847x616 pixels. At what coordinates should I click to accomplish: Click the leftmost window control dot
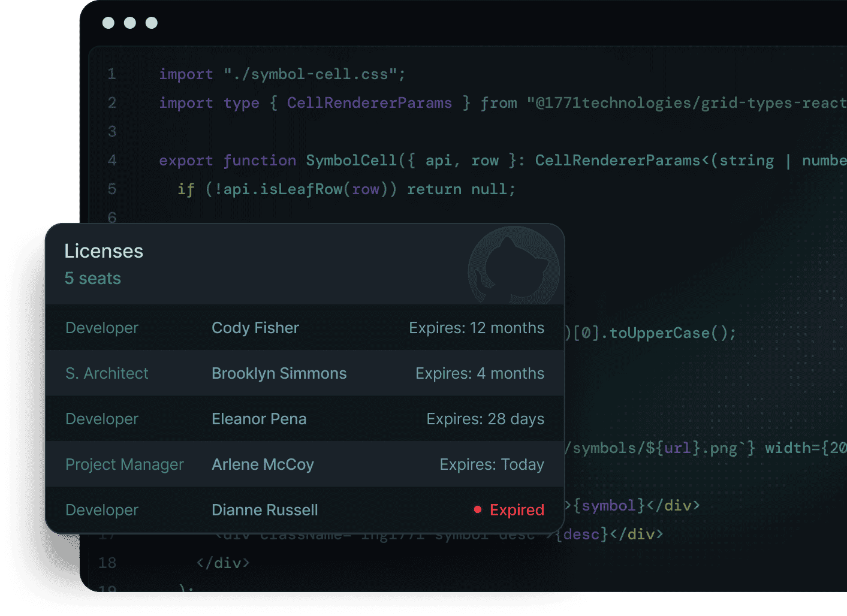click(x=108, y=23)
